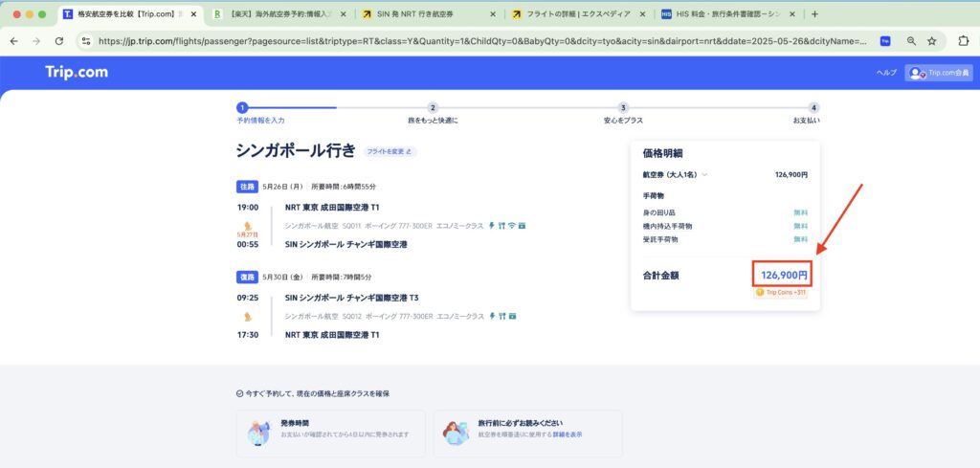Switch to the フライトの詳細 エクスペディア tab
This screenshot has width=980, height=468.
coord(579,13)
